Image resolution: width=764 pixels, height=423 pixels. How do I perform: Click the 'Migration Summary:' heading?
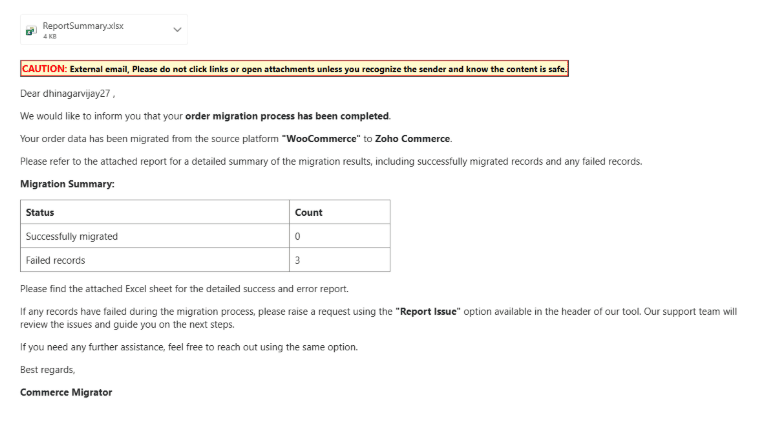coord(67,184)
